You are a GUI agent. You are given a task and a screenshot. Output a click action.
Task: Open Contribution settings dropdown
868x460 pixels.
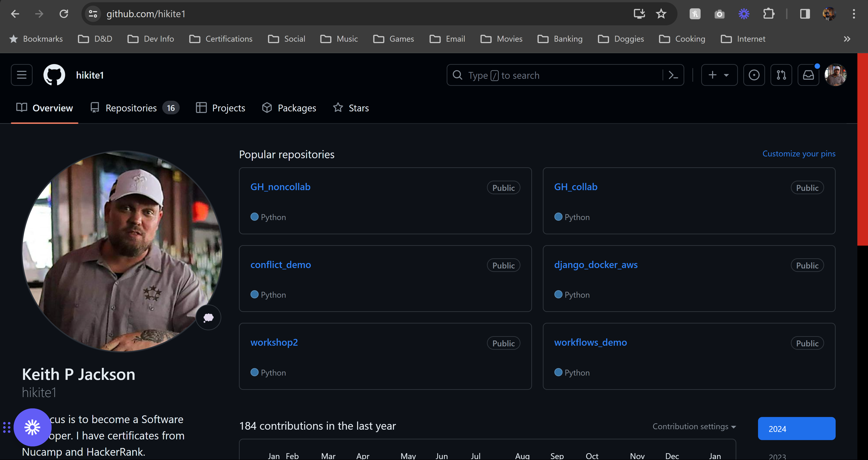694,426
